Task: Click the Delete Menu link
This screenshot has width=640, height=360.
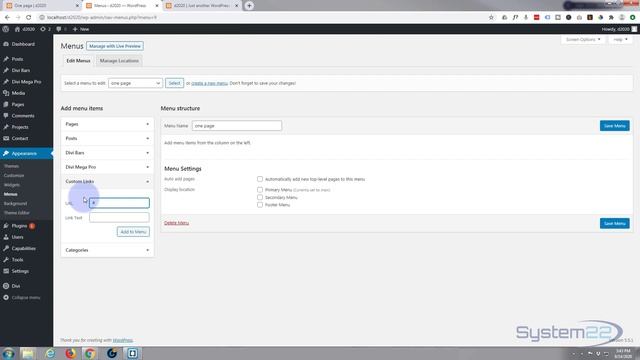Action: [176, 223]
